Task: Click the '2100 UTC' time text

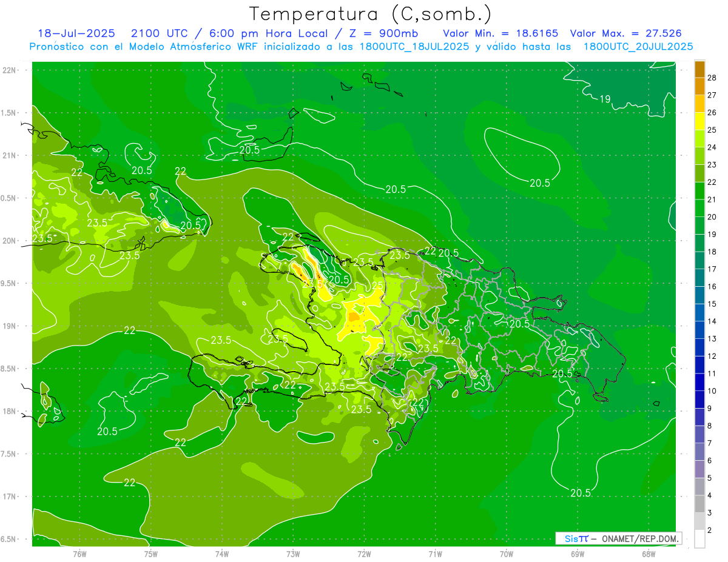Action: (x=160, y=33)
